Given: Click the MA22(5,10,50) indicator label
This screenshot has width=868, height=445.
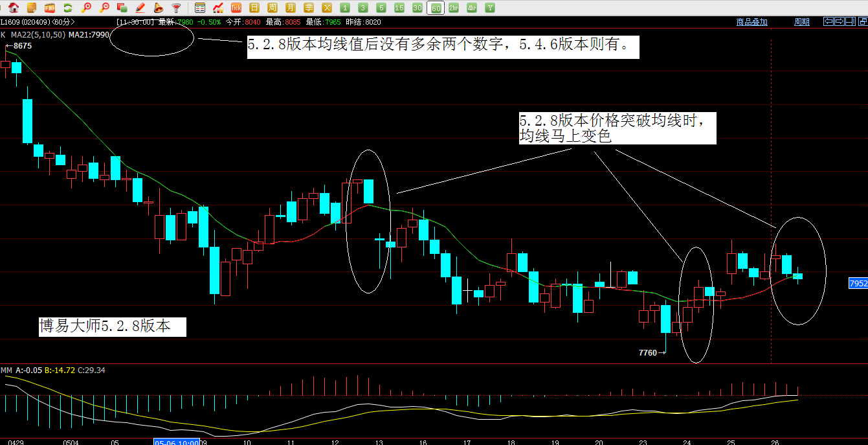Looking at the screenshot, I should point(39,34).
